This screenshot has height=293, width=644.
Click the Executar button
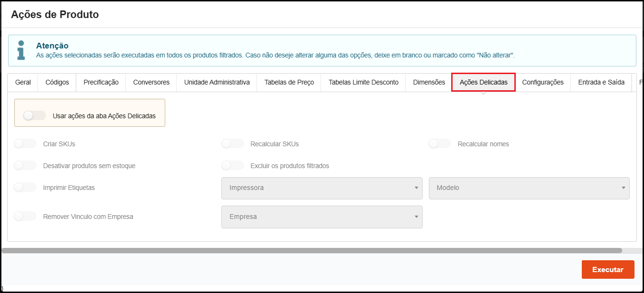(607, 270)
